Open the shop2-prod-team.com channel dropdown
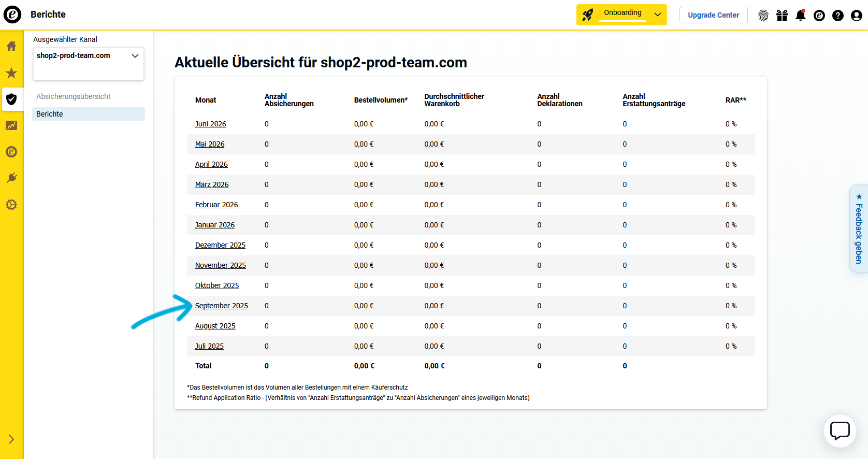The width and height of the screenshot is (868, 459). point(89,64)
